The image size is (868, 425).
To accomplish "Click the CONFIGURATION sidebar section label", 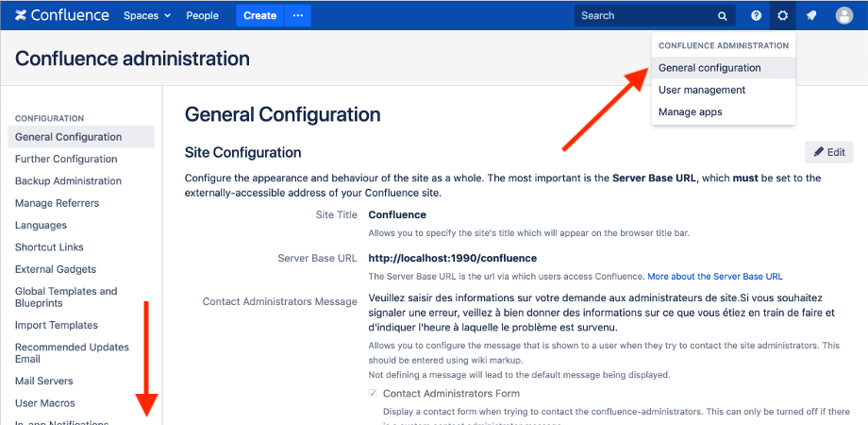I will point(49,119).
